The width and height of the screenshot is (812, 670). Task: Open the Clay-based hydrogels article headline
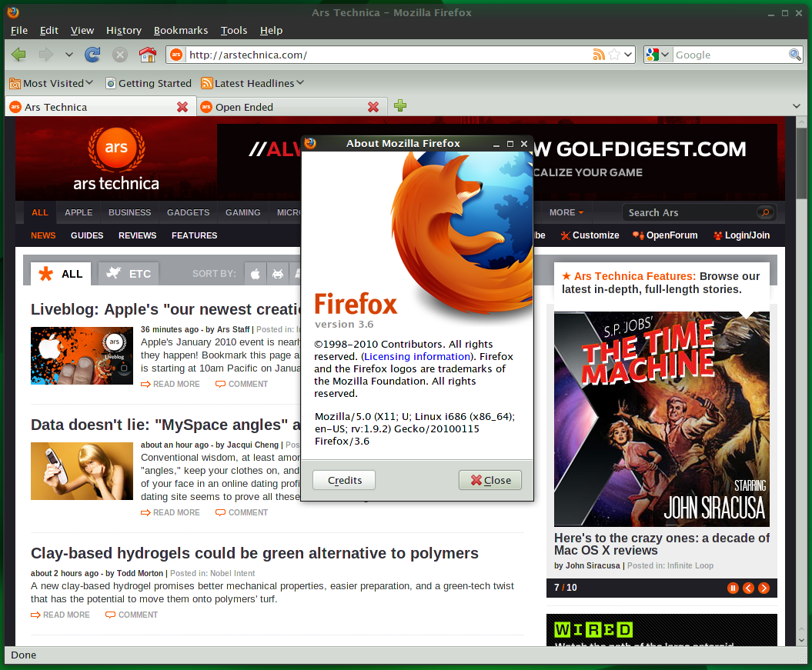click(x=254, y=553)
